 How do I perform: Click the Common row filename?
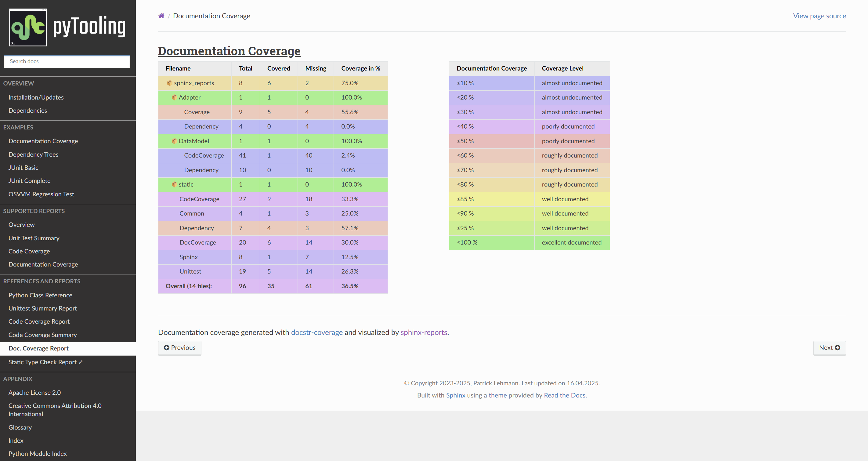(x=195, y=213)
